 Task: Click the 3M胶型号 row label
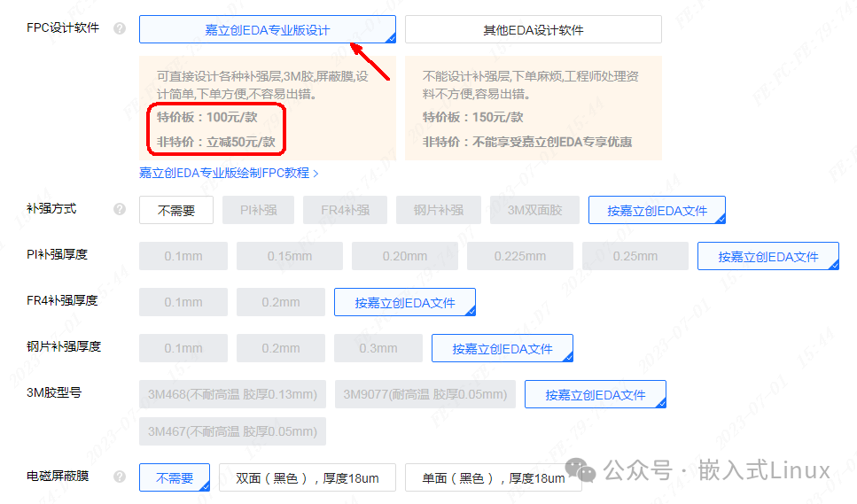point(53,392)
